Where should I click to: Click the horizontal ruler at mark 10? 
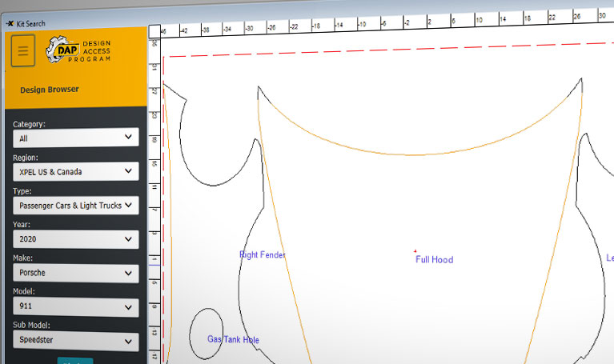[x=479, y=20]
